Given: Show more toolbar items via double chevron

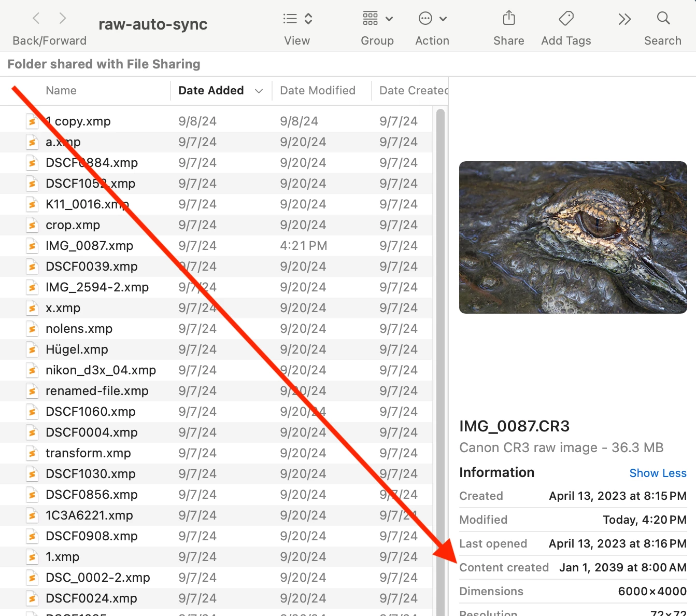Looking at the screenshot, I should (x=624, y=19).
